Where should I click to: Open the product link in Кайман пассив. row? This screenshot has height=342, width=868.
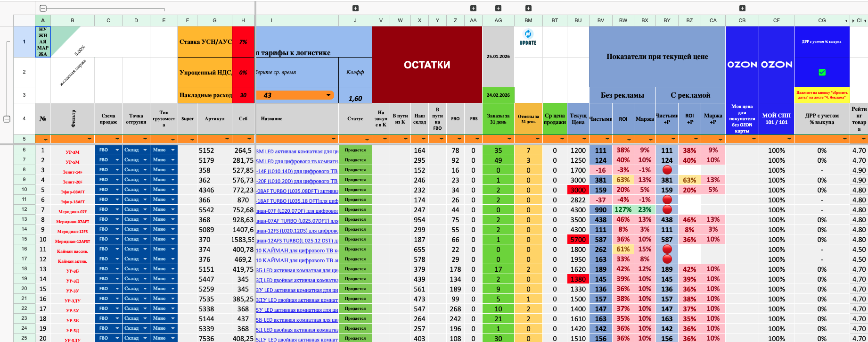297,250
